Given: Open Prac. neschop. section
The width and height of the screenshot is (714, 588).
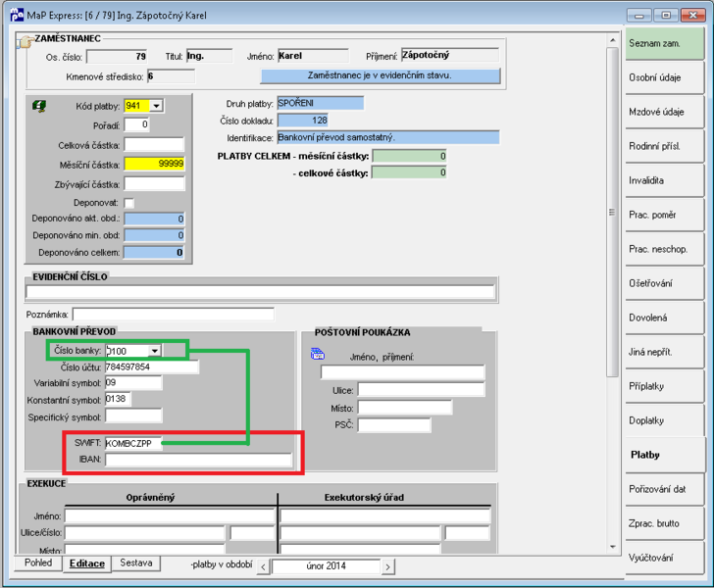Looking at the screenshot, I should 664,249.
